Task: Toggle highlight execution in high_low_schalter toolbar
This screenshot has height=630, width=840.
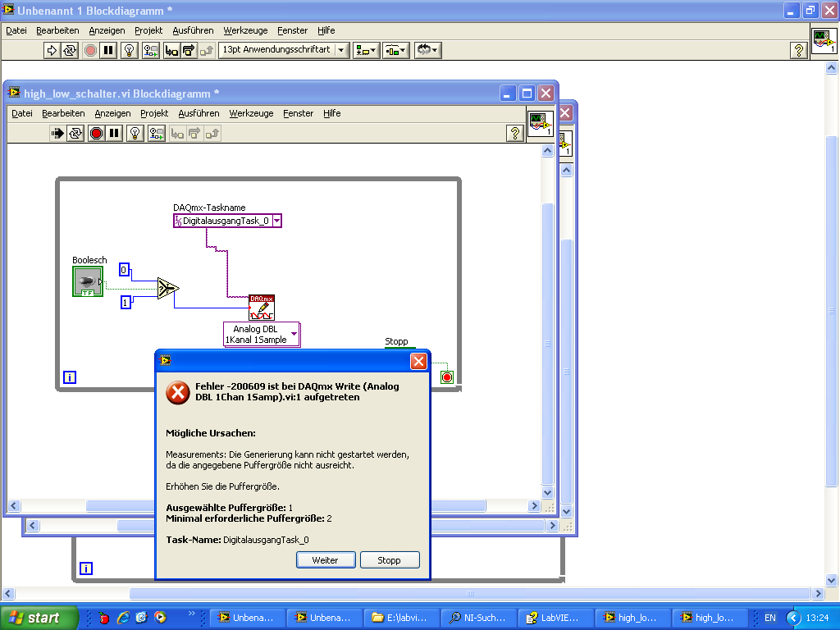Action: pos(135,134)
